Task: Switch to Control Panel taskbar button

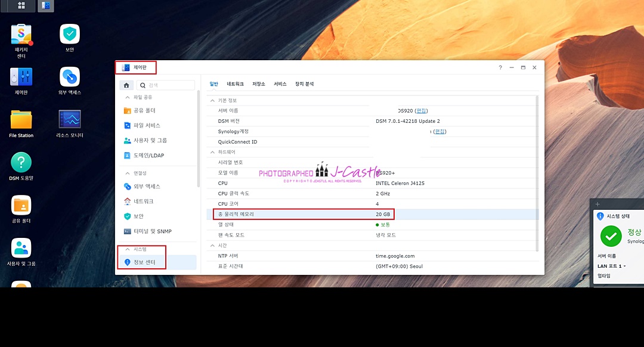Action: tap(45, 5)
